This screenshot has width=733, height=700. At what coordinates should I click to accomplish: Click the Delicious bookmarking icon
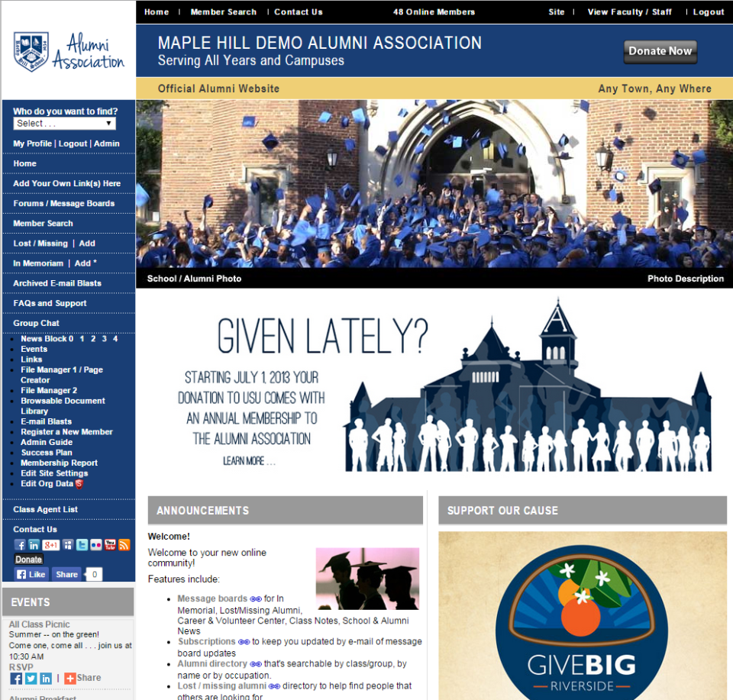click(68, 544)
